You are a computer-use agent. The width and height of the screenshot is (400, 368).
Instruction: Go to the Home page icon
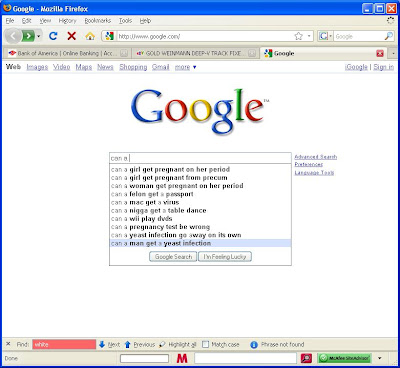[x=90, y=36]
